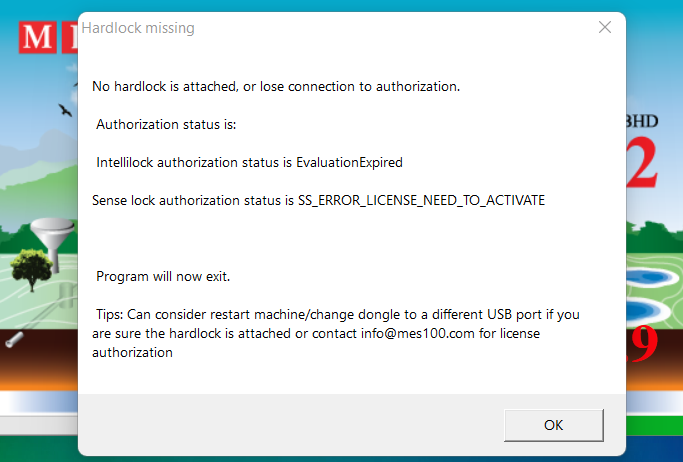Click the Program will now exit text
Image resolution: width=683 pixels, height=462 pixels.
[163, 277]
